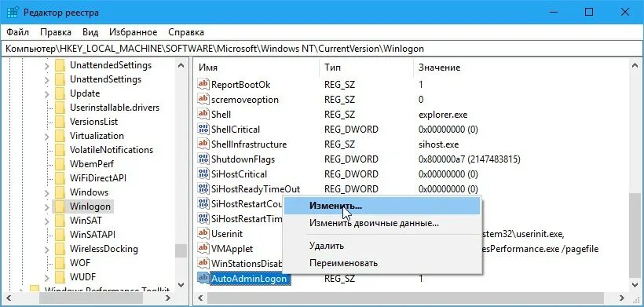Click the Update folder icon
This screenshot has width=644, height=307.
(60, 93)
